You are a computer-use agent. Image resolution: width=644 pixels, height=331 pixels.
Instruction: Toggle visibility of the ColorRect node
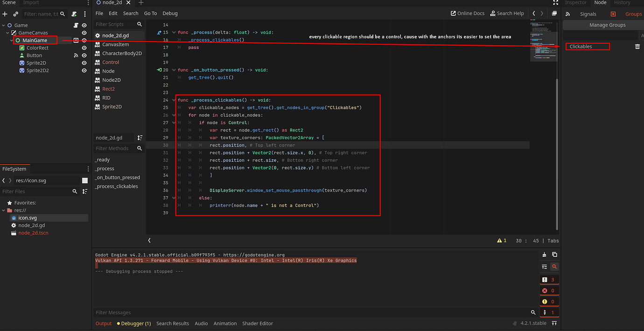[x=84, y=48]
